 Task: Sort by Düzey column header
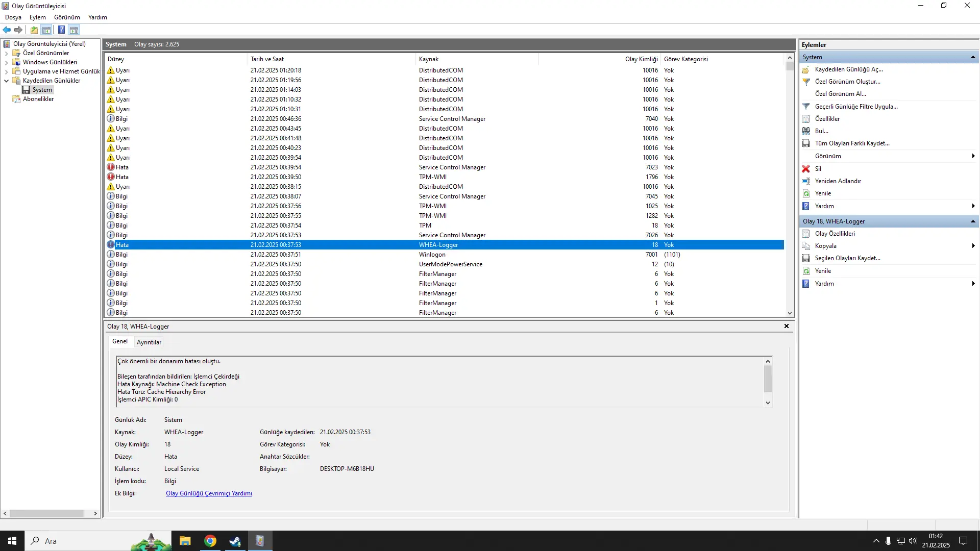coord(176,59)
